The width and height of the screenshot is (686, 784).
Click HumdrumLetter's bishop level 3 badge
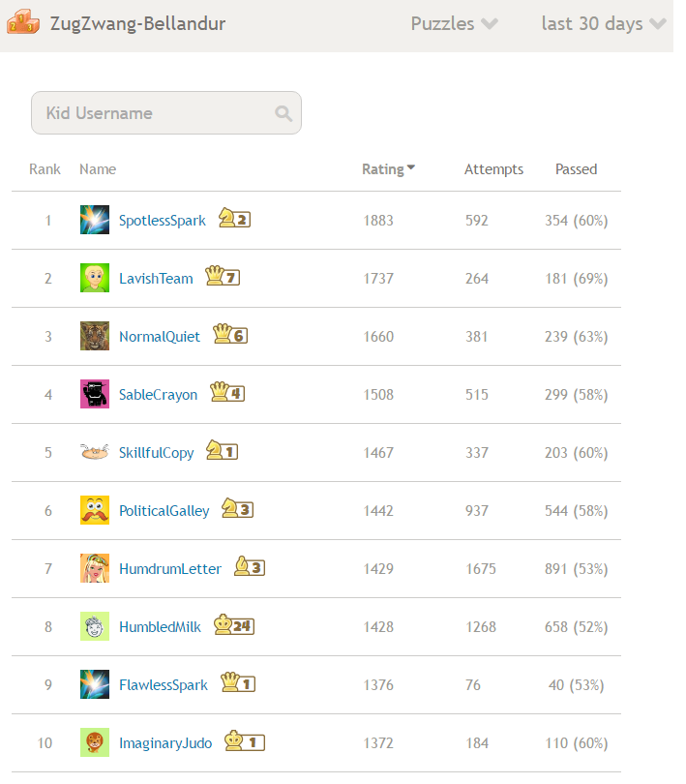pyautogui.click(x=250, y=567)
